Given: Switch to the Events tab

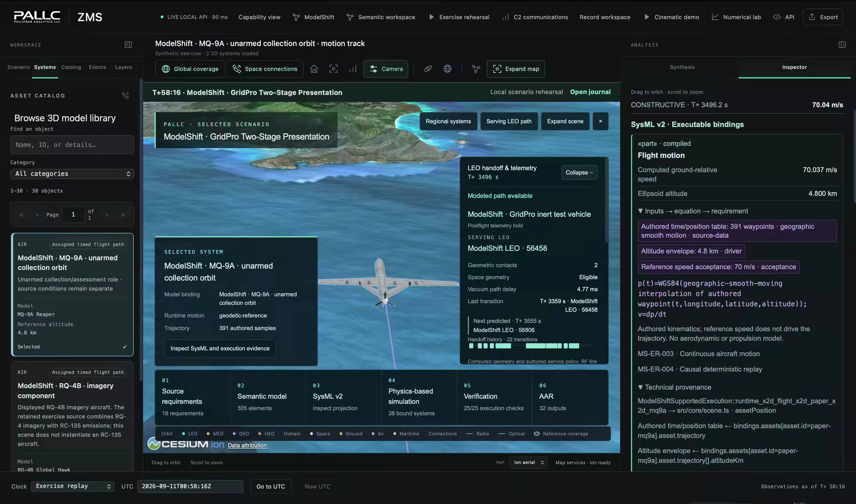Looking at the screenshot, I should click(97, 67).
